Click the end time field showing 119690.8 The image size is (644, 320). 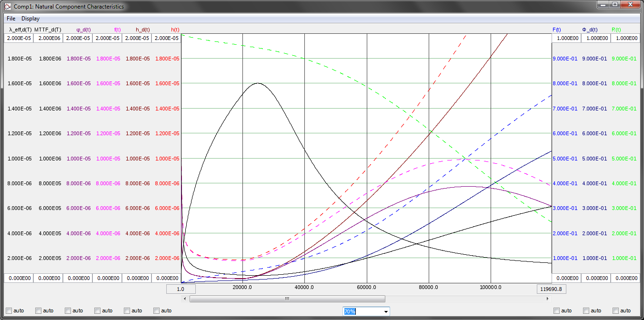pyautogui.click(x=552, y=289)
